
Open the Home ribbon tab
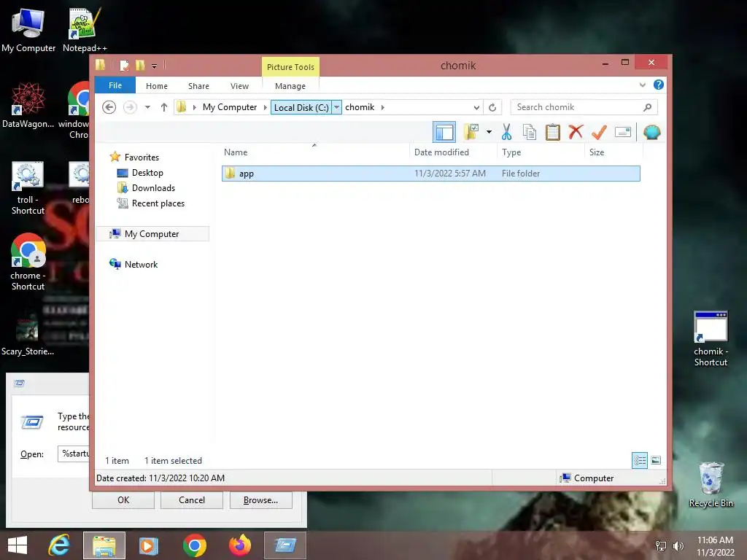(157, 86)
